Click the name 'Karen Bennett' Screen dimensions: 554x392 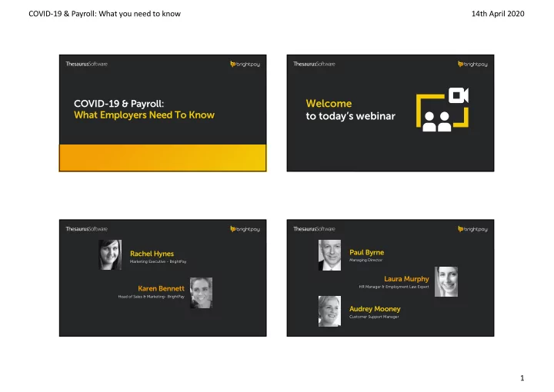tap(161, 288)
